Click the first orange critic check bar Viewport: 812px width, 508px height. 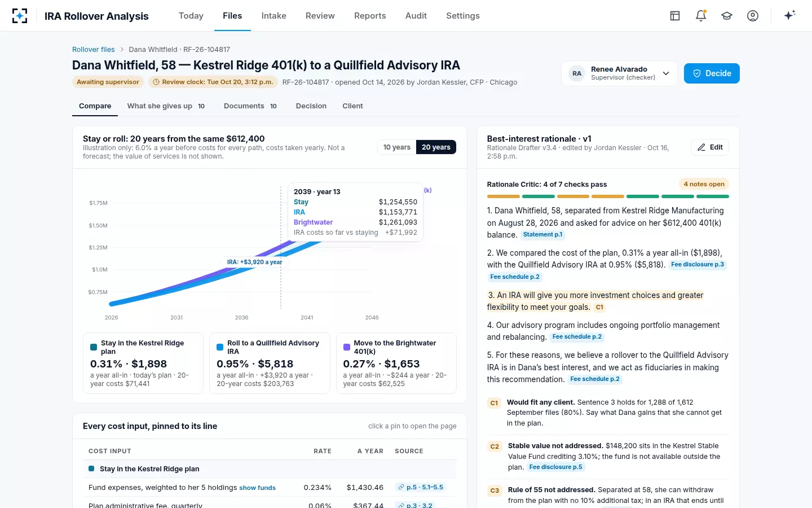[504, 196]
